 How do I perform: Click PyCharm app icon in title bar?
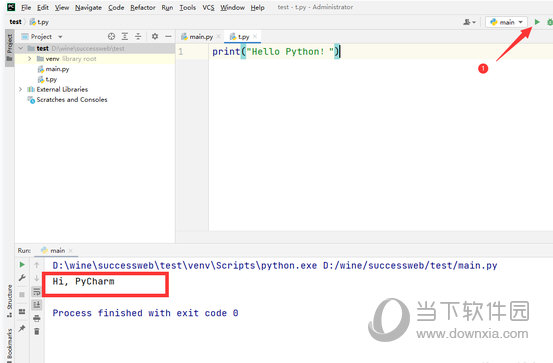(x=11, y=7)
